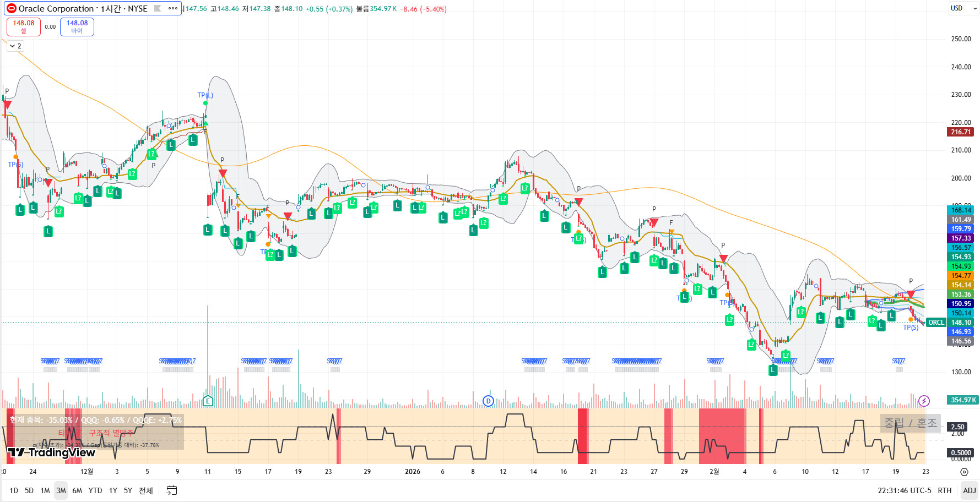The height and width of the screenshot is (502, 980).
Task: Click the TradingView logo
Action: 52,452
